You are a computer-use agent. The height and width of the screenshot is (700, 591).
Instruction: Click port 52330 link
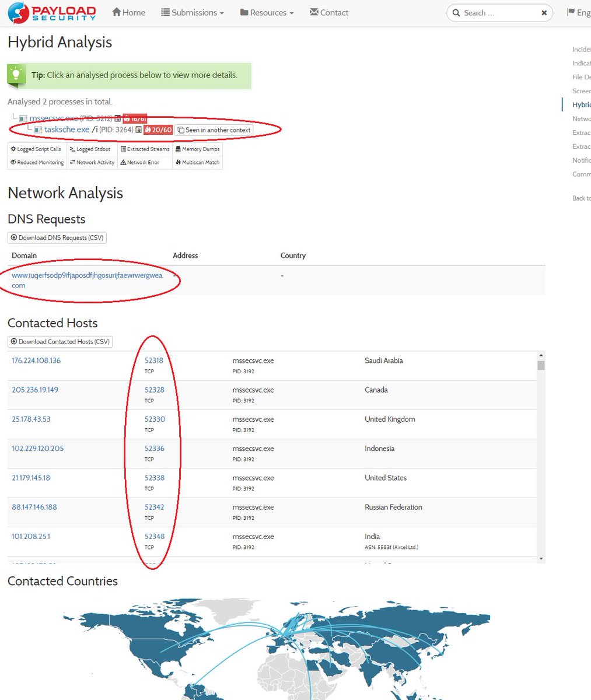pyautogui.click(x=155, y=419)
